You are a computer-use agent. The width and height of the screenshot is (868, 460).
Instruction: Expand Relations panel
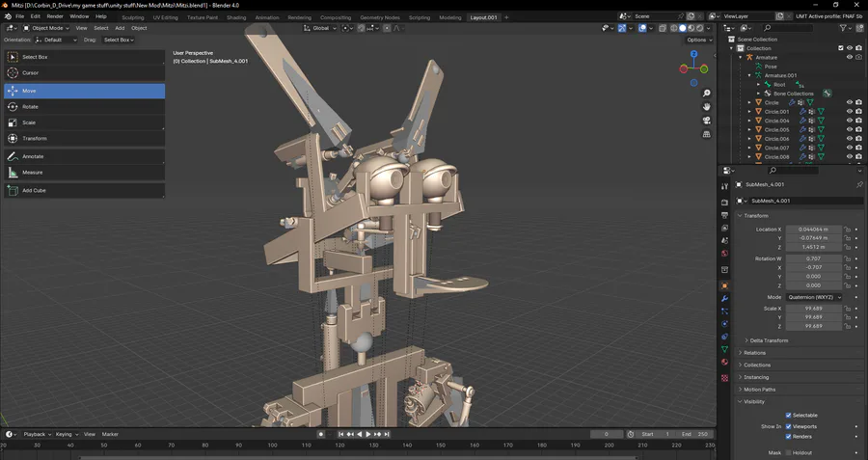(754, 353)
